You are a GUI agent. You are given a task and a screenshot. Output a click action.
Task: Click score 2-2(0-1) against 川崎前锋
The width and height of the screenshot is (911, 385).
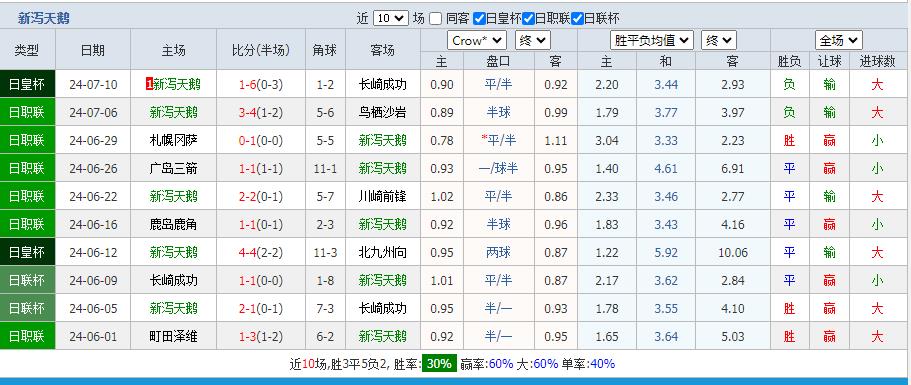pyautogui.click(x=261, y=196)
